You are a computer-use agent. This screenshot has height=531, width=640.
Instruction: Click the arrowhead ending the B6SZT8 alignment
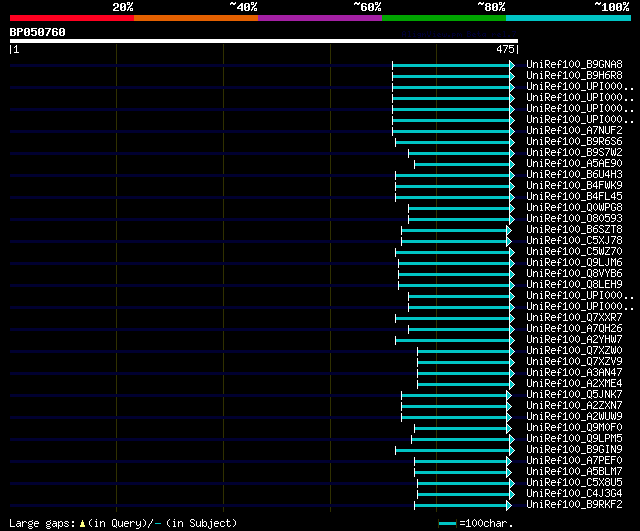(509, 231)
